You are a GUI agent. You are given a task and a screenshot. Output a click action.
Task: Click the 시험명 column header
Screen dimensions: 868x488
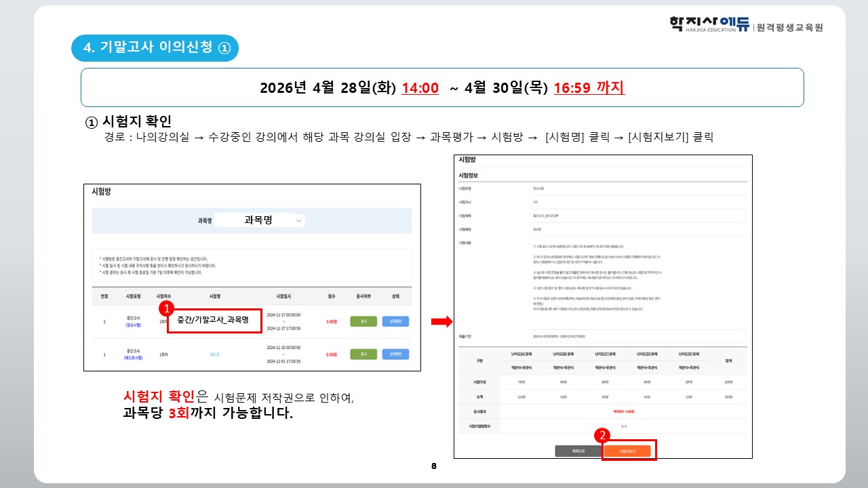coord(215,296)
